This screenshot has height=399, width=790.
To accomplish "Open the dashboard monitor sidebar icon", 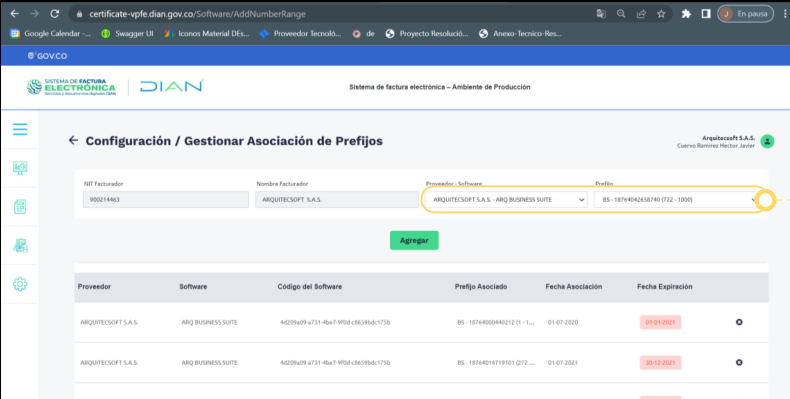I will pyautogui.click(x=20, y=168).
